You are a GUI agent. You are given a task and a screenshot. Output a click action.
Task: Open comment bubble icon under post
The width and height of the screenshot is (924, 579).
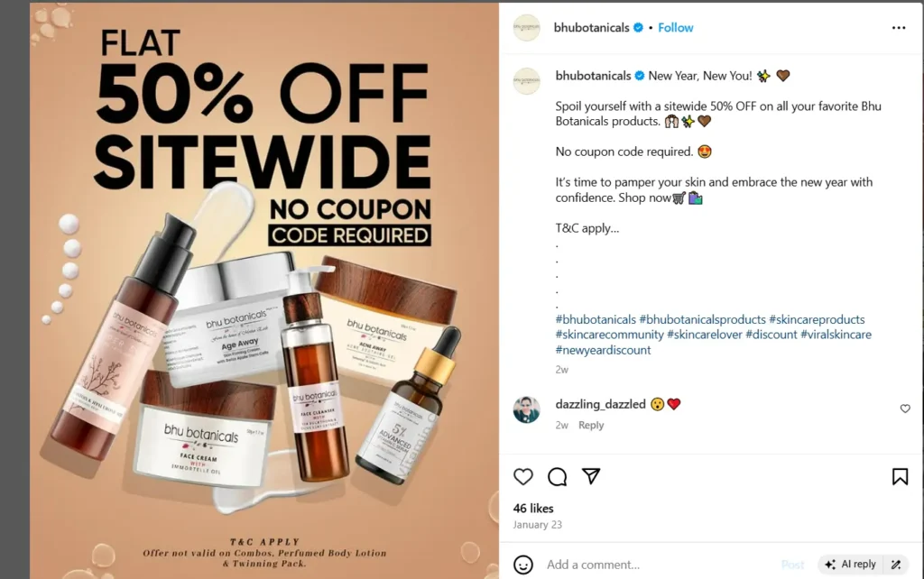557,476
